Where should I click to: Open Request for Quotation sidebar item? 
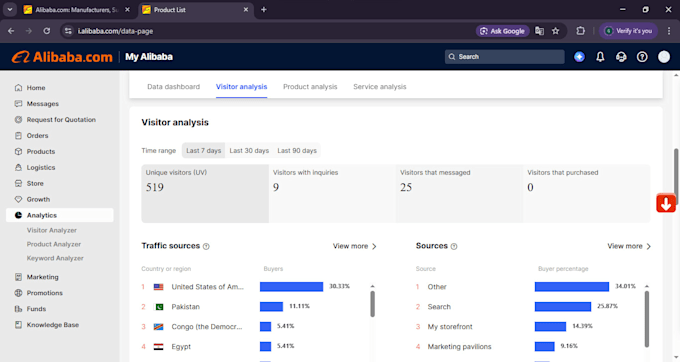[x=61, y=120]
